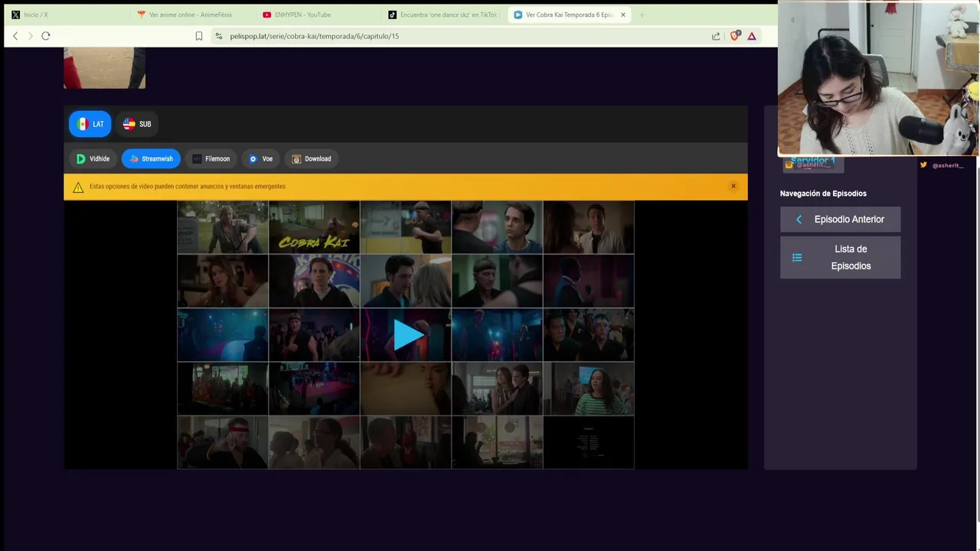Viewport: 980px width, 551px height.
Task: Share this page via share icon
Action: pos(716,36)
